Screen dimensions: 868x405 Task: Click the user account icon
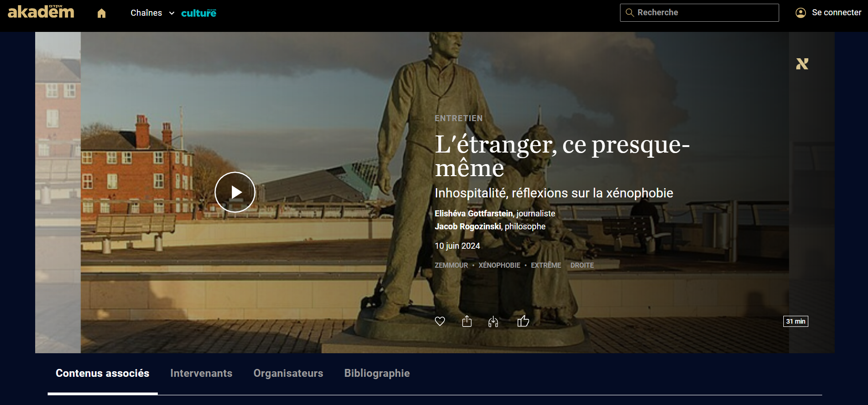(800, 13)
